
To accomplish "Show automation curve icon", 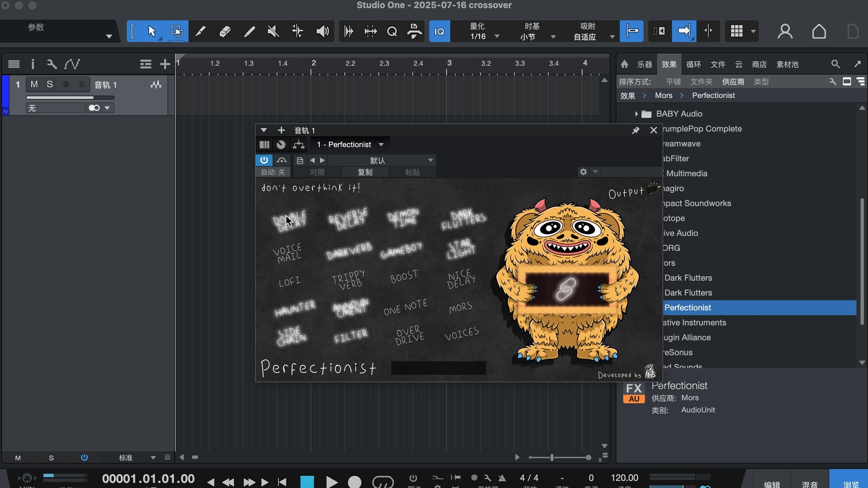I will [72, 64].
